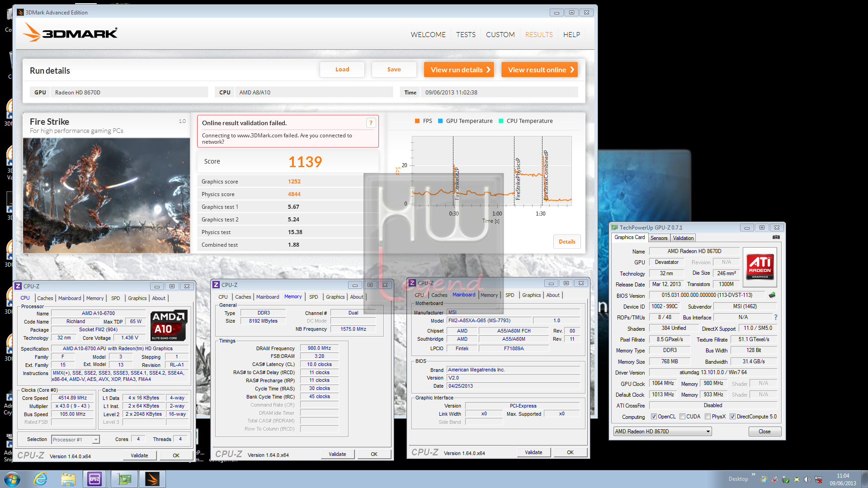Click the Core Speed value 4514.89 MHz
Screen dimensions: 868x488
coord(72,398)
